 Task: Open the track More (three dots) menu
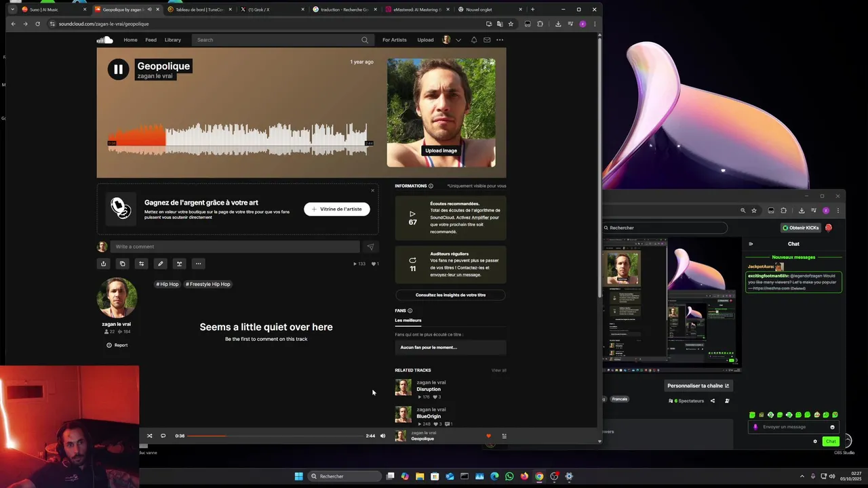(x=199, y=264)
